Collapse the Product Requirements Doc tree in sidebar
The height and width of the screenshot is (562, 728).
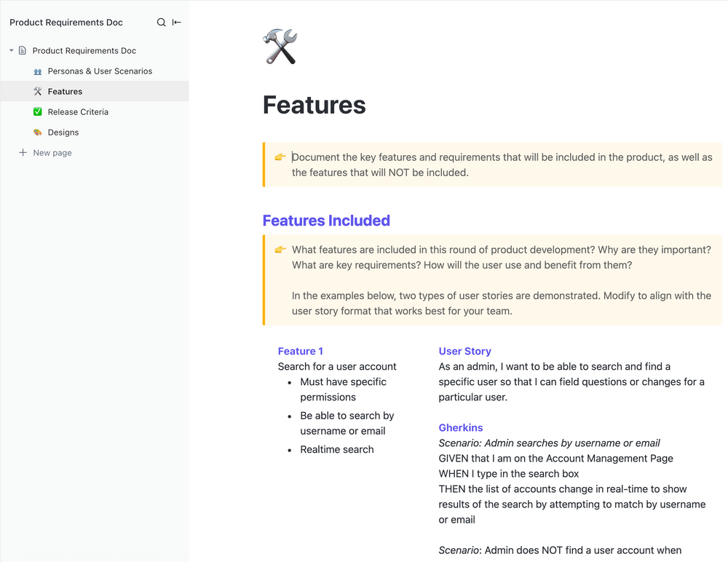10,50
